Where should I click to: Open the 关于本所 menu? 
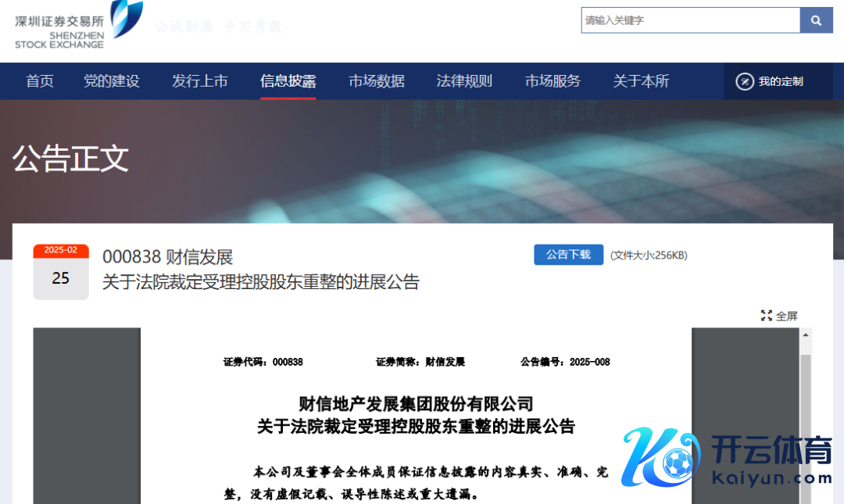642,81
